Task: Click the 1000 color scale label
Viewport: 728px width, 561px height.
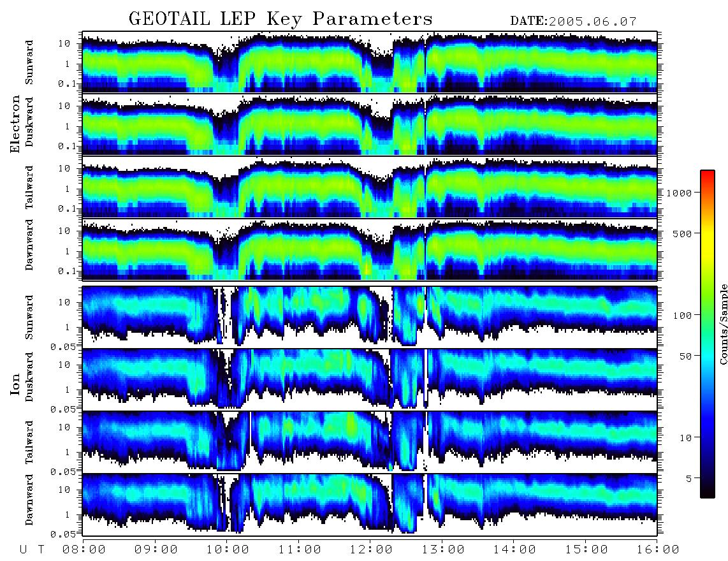Action: pos(679,193)
